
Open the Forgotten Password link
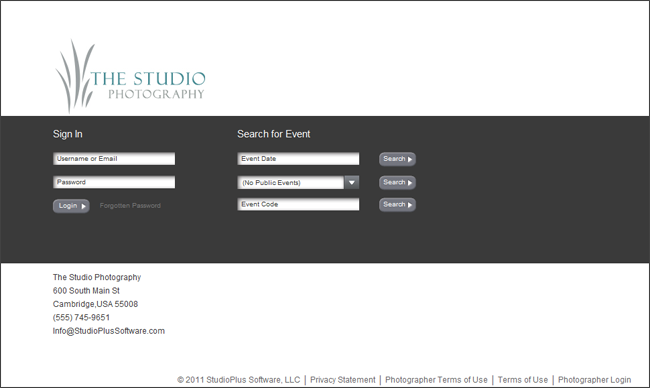[x=130, y=206]
